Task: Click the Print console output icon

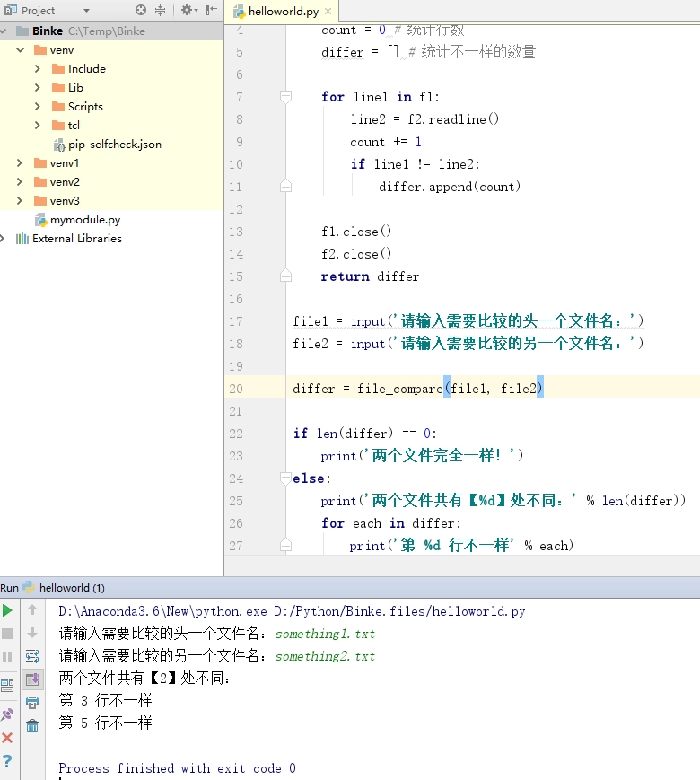Action: tap(32, 703)
